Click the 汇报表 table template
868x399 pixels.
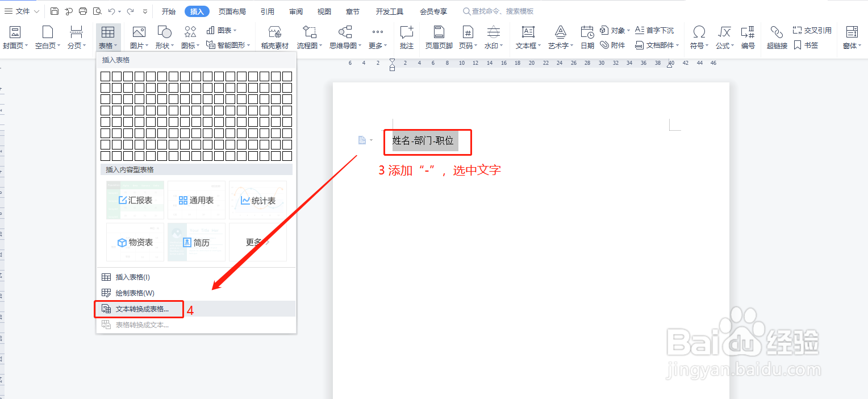point(135,200)
